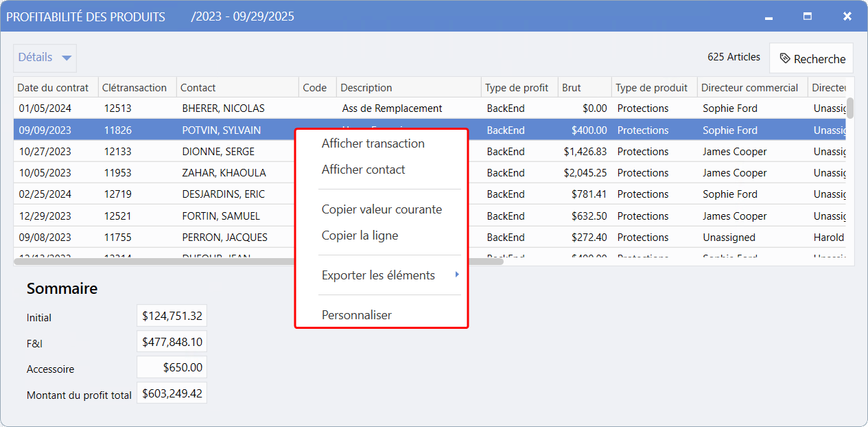Click the Brut column header
868x427 pixels.
(x=572, y=88)
